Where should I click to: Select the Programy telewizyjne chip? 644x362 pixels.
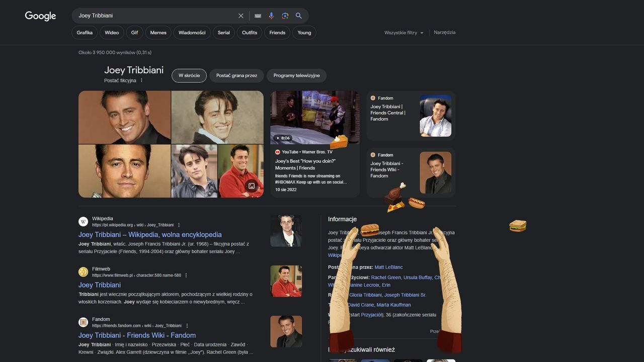point(297,75)
